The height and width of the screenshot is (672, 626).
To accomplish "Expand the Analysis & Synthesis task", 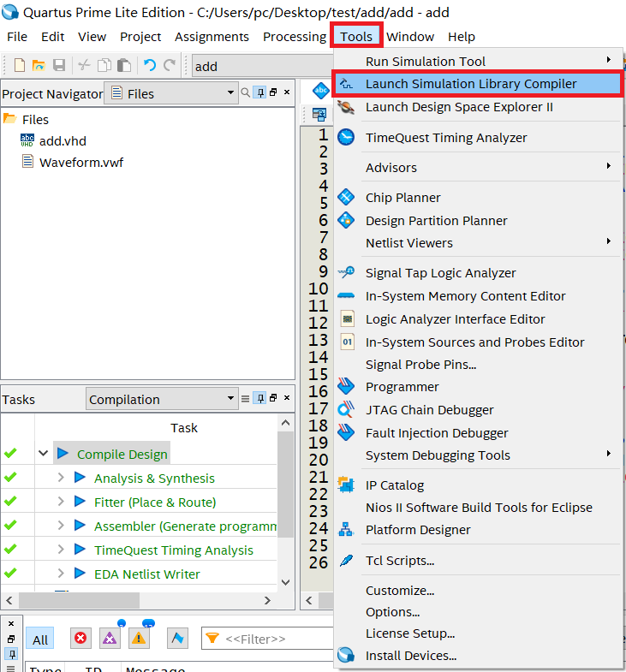I will pyautogui.click(x=61, y=477).
